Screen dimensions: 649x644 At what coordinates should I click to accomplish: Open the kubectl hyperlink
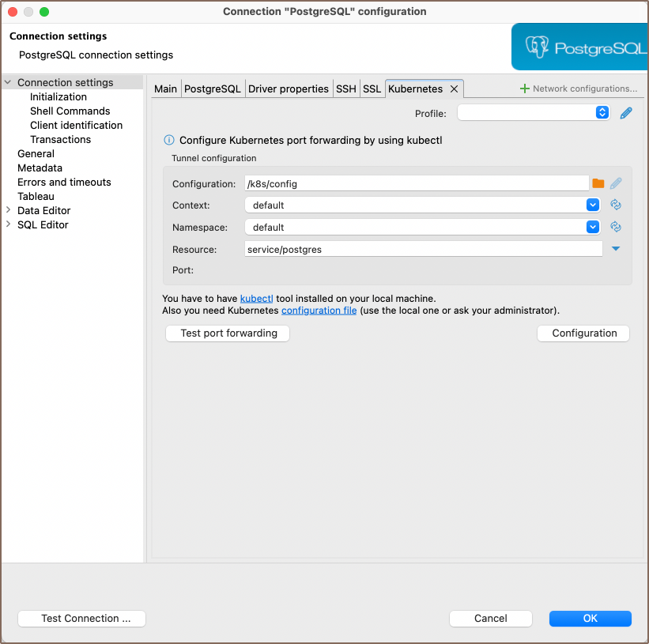pos(256,299)
